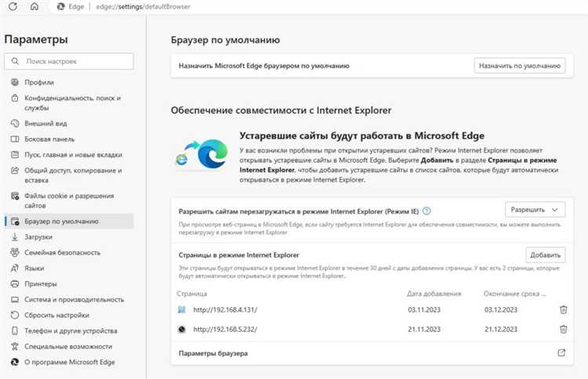Go to "Система и производительность" settings
The image size is (588, 379).
pos(74,299)
